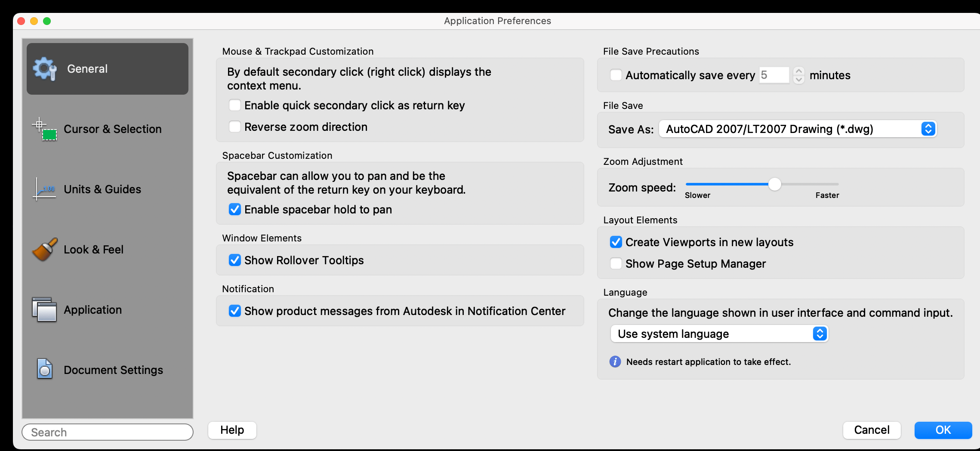Viewport: 980px width, 451px height.
Task: Disable spacebar hold to pan
Action: [x=234, y=210]
